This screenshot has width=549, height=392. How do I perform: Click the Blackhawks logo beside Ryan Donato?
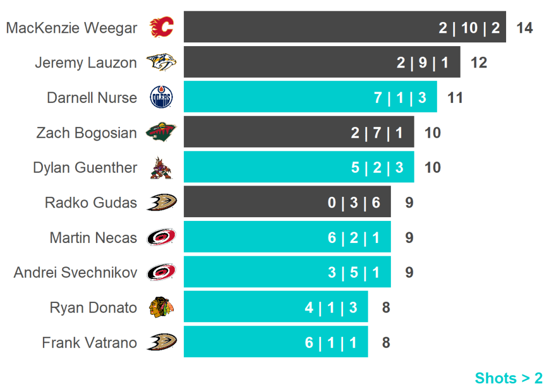pos(161,307)
